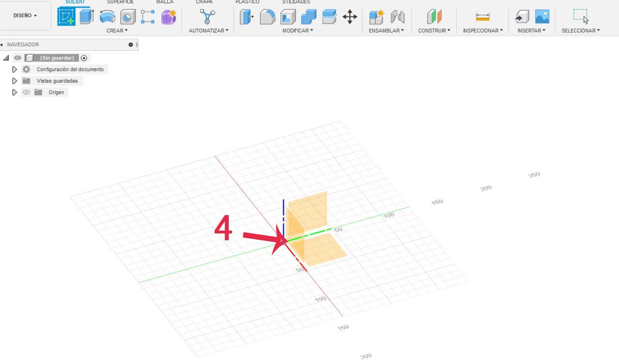Select the Revolve tool
The image size is (619, 364).
107,17
